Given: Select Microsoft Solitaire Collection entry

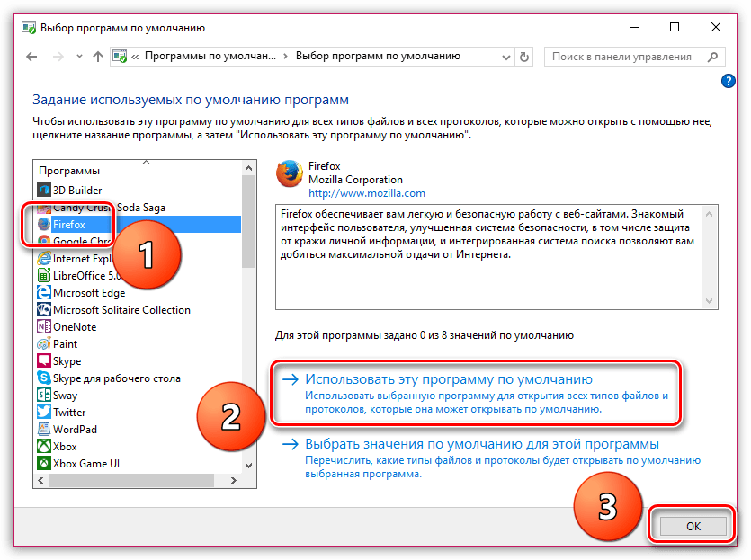Looking at the screenshot, I should (121, 310).
